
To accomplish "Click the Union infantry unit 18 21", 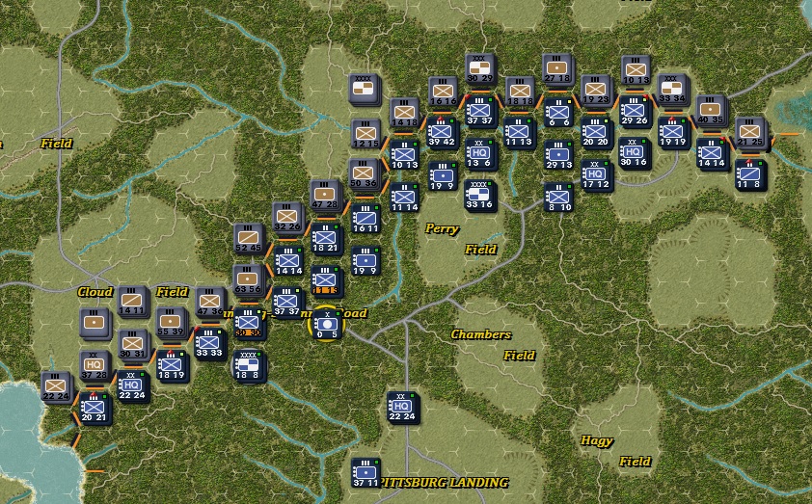I will tap(326, 239).
